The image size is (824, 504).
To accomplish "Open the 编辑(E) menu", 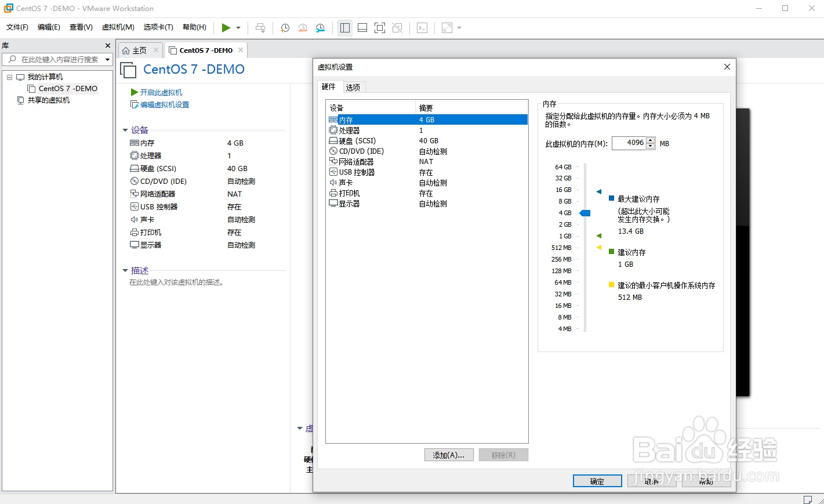I will (49, 27).
